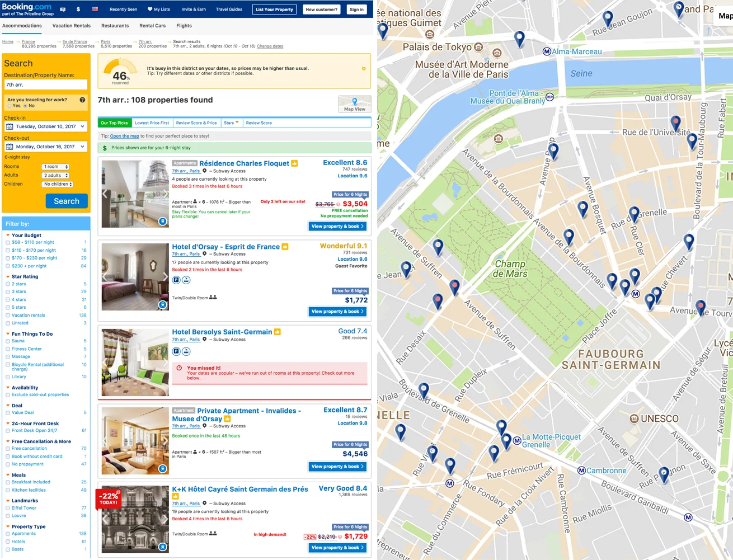Screen dimensions: 733x560
Task: Open the Change dates link
Action: point(270,46)
